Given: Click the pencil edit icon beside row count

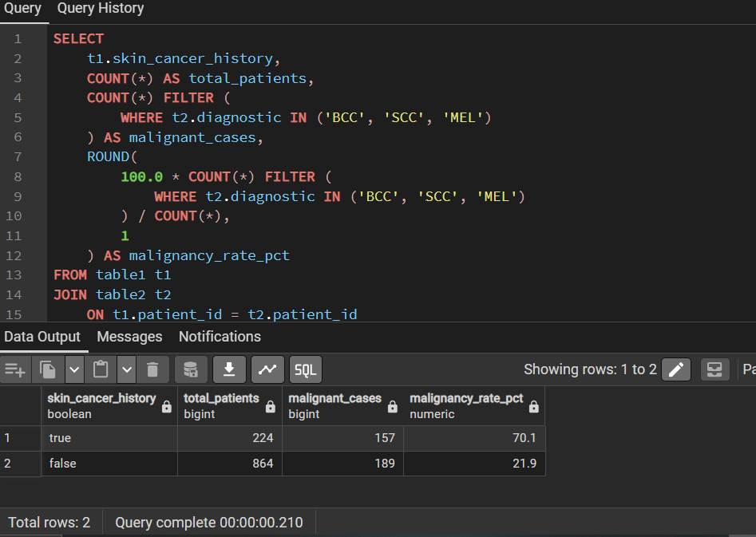Looking at the screenshot, I should (676, 369).
